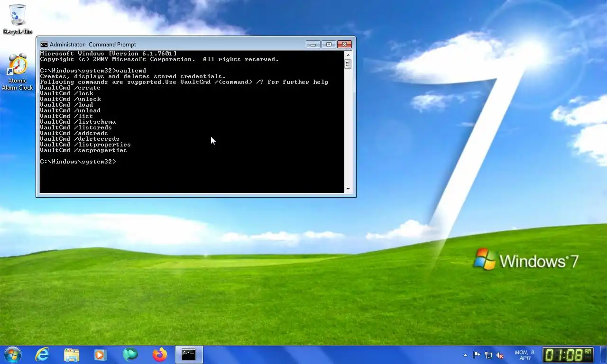The width and height of the screenshot is (607, 364).
Task: Click the 'VaultCmd /create' line
Action: [70, 88]
